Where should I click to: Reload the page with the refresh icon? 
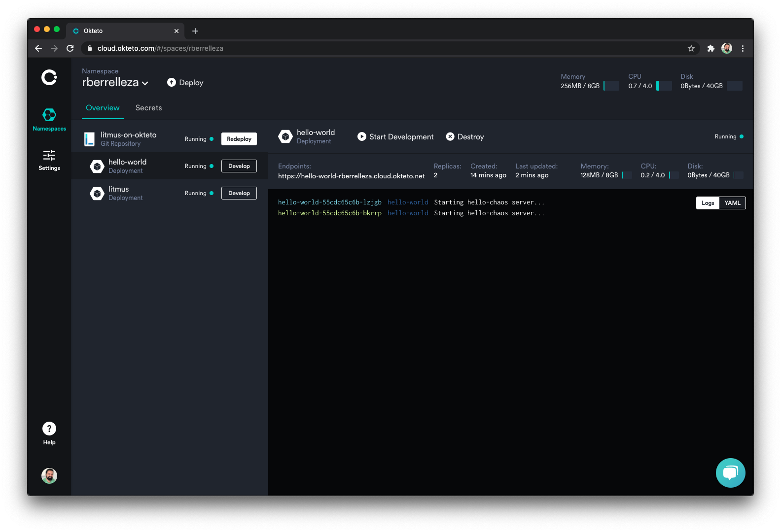click(70, 48)
